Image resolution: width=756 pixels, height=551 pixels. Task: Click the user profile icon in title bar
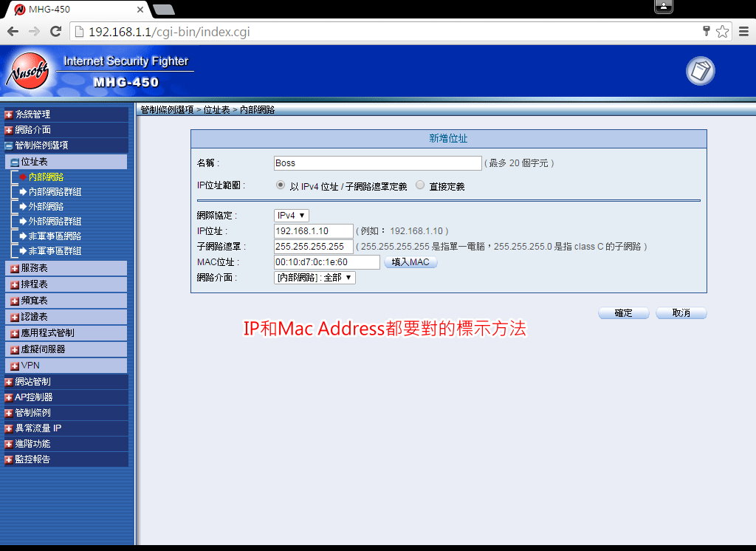pyautogui.click(x=663, y=7)
